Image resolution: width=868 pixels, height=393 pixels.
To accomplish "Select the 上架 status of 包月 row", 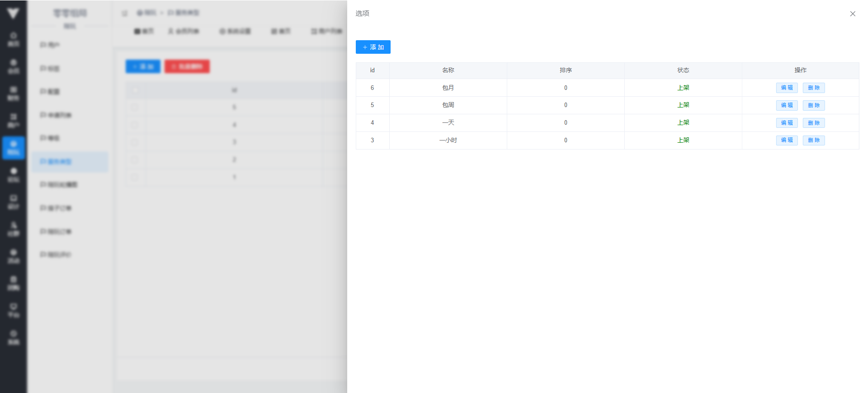I will pyautogui.click(x=683, y=88).
